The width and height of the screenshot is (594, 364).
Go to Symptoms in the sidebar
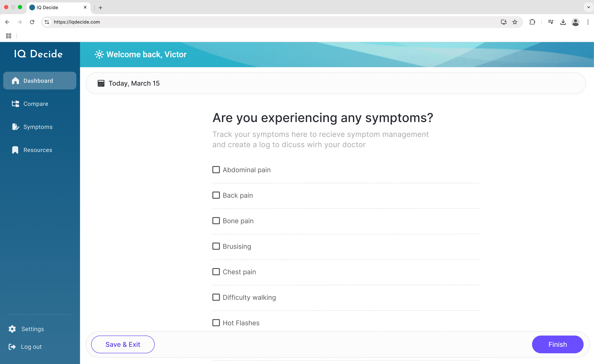(38, 127)
